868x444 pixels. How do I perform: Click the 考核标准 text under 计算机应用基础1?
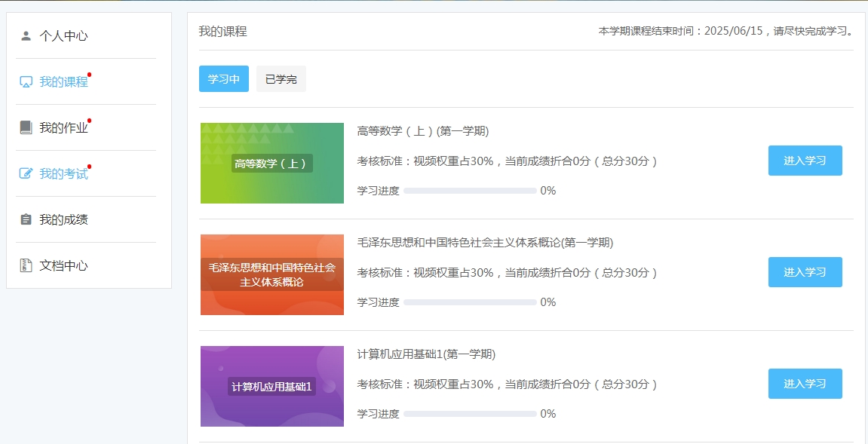click(x=507, y=384)
